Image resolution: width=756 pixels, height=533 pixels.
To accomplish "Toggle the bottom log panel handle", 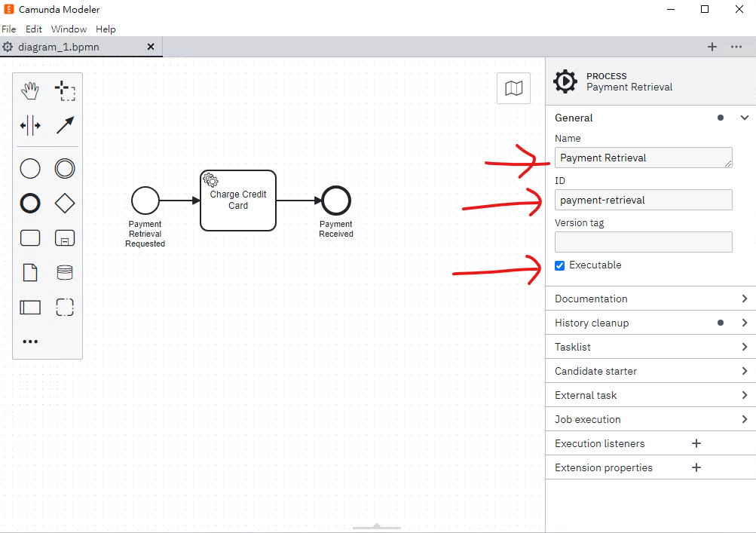I will click(377, 526).
